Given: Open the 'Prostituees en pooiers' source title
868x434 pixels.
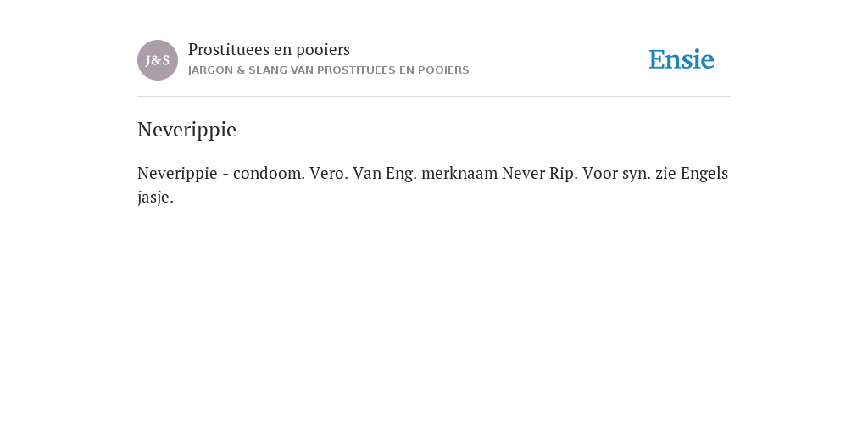Looking at the screenshot, I should tap(269, 49).
